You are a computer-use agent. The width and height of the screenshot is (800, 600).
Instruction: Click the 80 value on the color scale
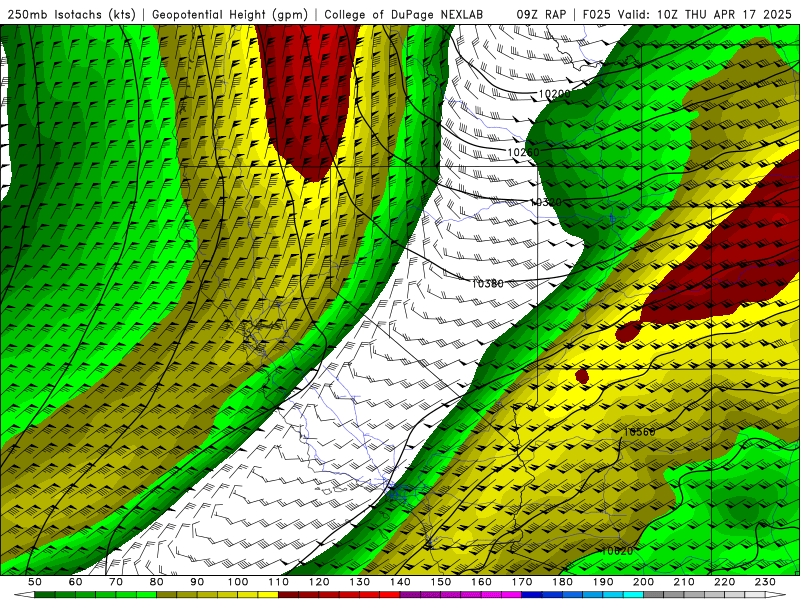[157, 582]
